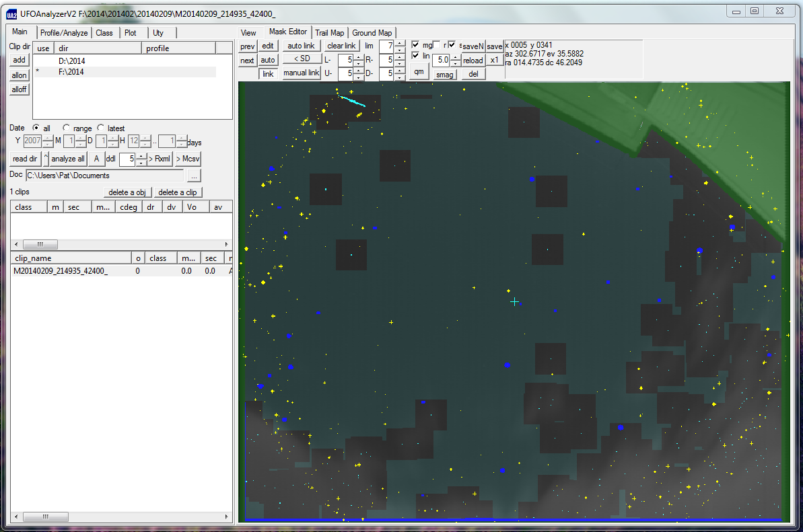Click the 'x1' zoom button

[x=494, y=60]
